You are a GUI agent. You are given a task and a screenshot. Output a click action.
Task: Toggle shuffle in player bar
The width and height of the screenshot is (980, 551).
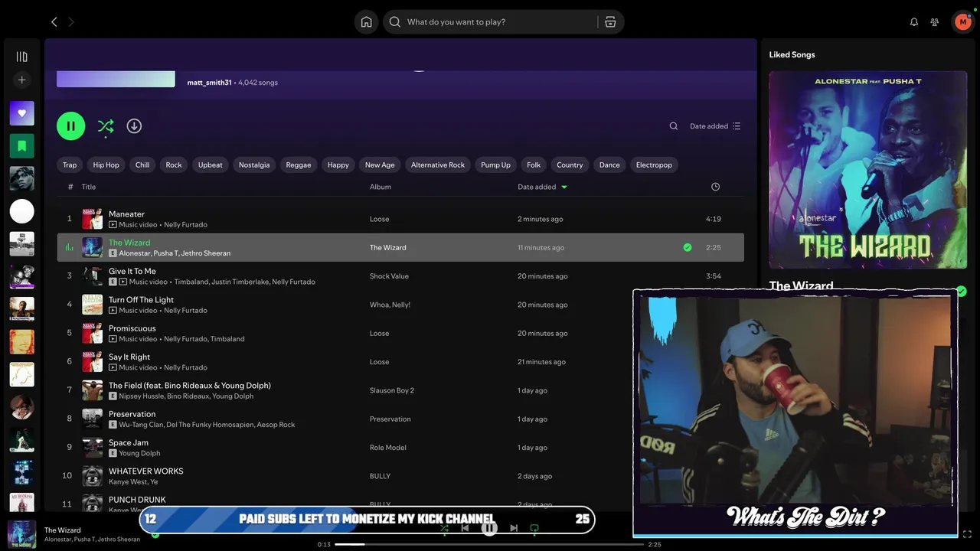click(444, 528)
